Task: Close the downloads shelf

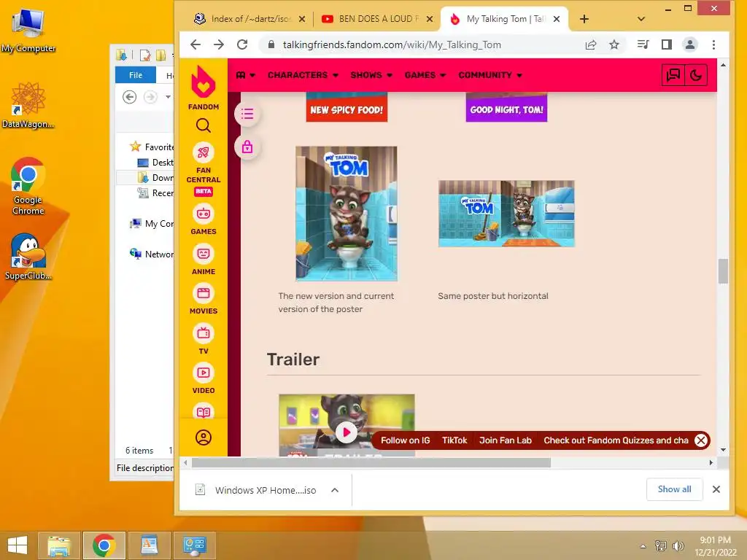Action: pyautogui.click(x=716, y=489)
